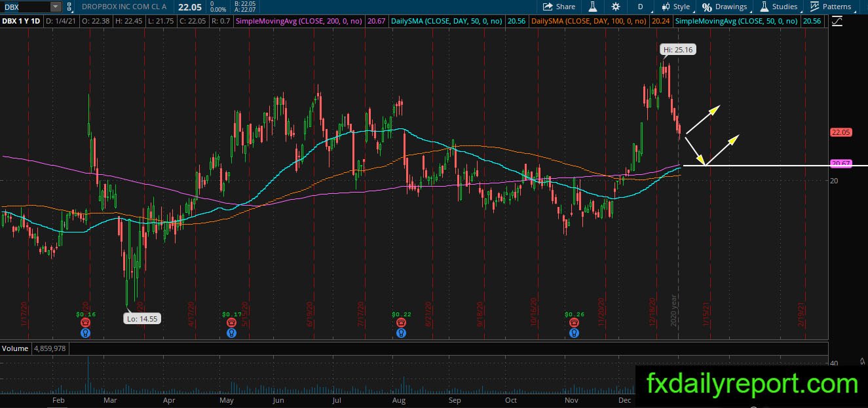
Task: Click the drawing tool icon at upper right
Action: tap(837, 22)
